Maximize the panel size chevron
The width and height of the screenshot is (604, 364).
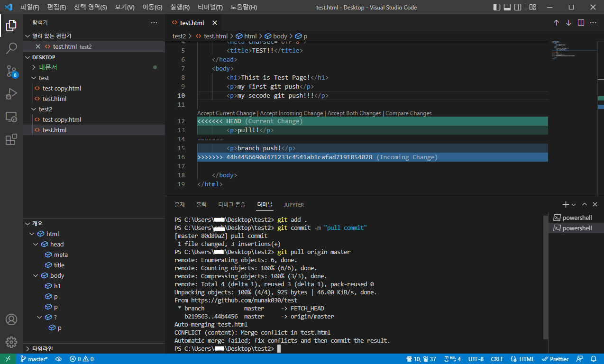[585, 204]
